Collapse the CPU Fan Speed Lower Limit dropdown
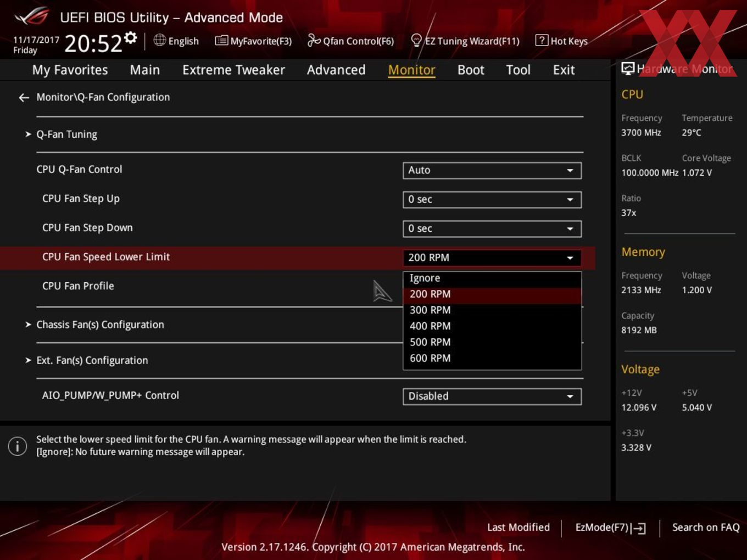This screenshot has width=747, height=560. 492,257
